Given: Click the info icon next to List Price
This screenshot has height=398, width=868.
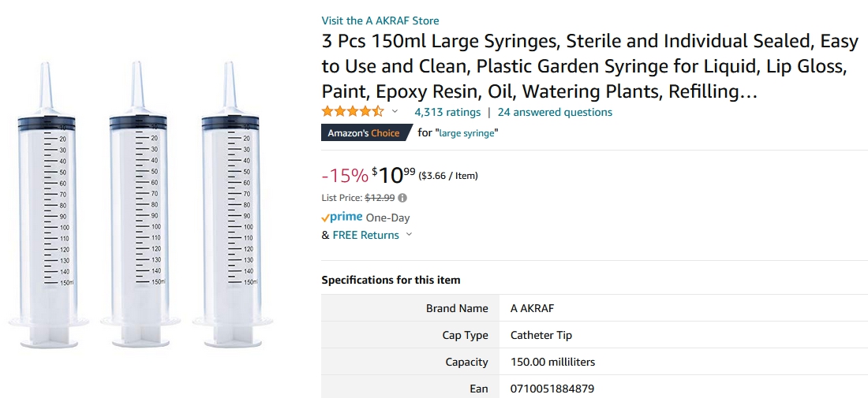Looking at the screenshot, I should coord(402,198).
